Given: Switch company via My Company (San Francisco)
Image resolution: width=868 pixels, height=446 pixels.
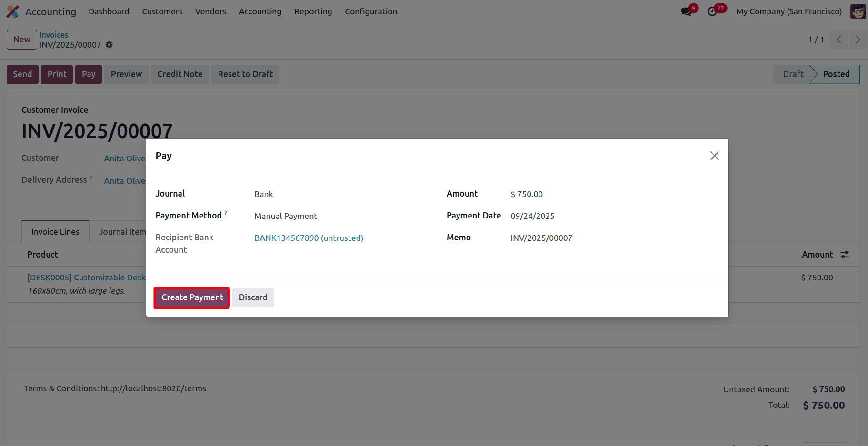Looking at the screenshot, I should (789, 11).
